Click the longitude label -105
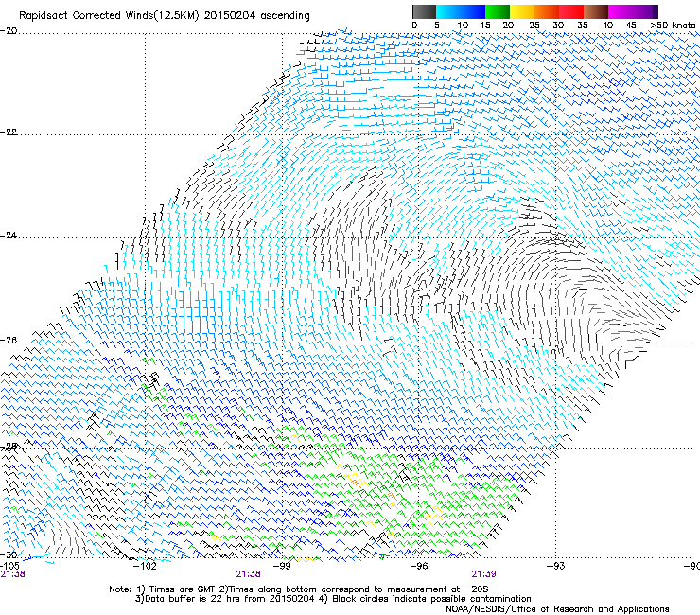This screenshot has width=700, height=615. tap(9, 566)
